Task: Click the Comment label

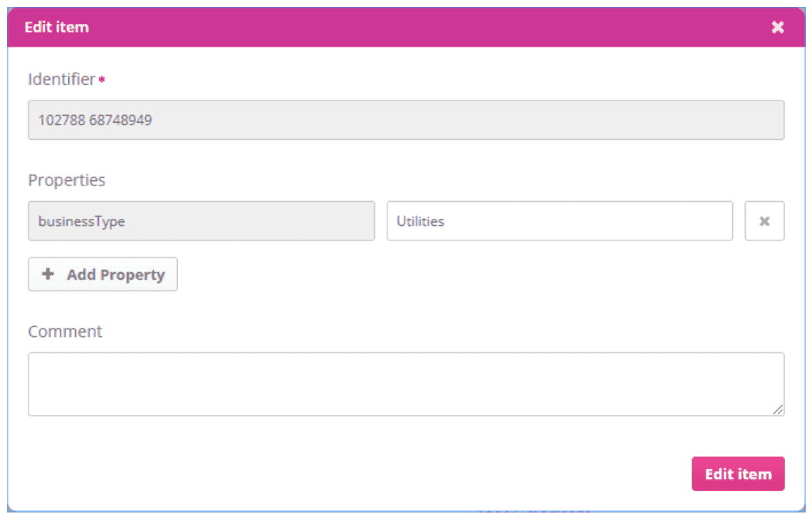Action: point(65,331)
